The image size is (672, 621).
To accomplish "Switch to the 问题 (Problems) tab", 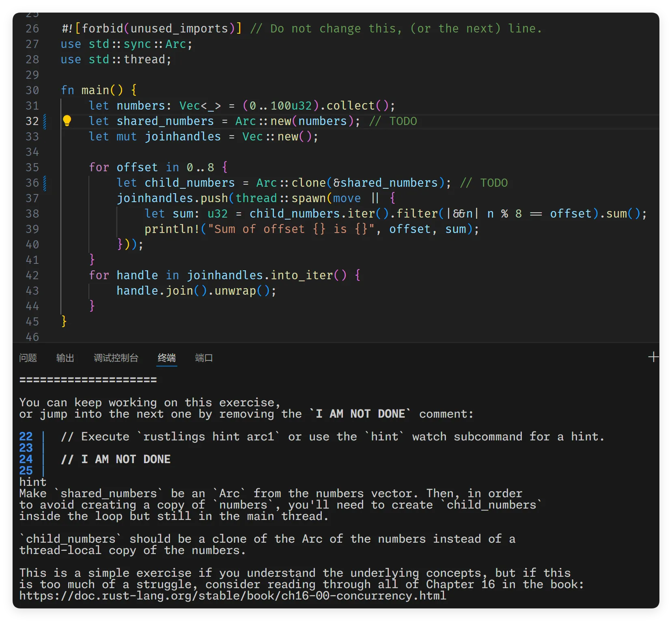I will 28,358.
